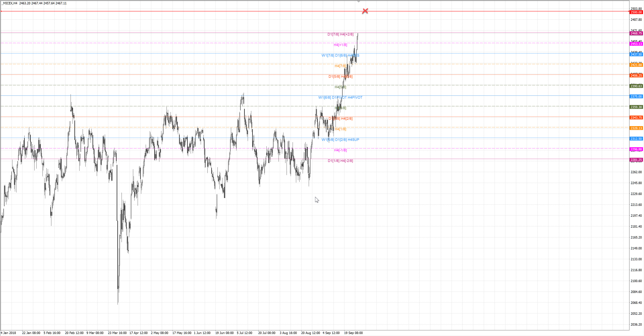Click the W1[6/8] D1PIVOT H4PIVOT label
Viewport: 644px width, 336px height.
[340, 97]
